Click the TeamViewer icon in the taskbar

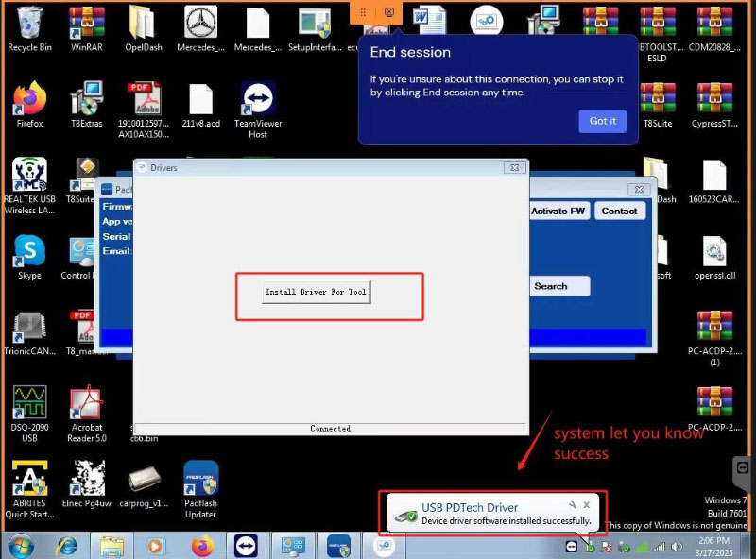246,546
